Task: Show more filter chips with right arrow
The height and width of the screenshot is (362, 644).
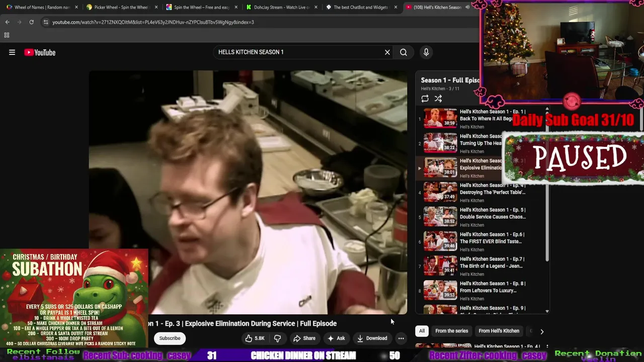Action: [x=542, y=331]
